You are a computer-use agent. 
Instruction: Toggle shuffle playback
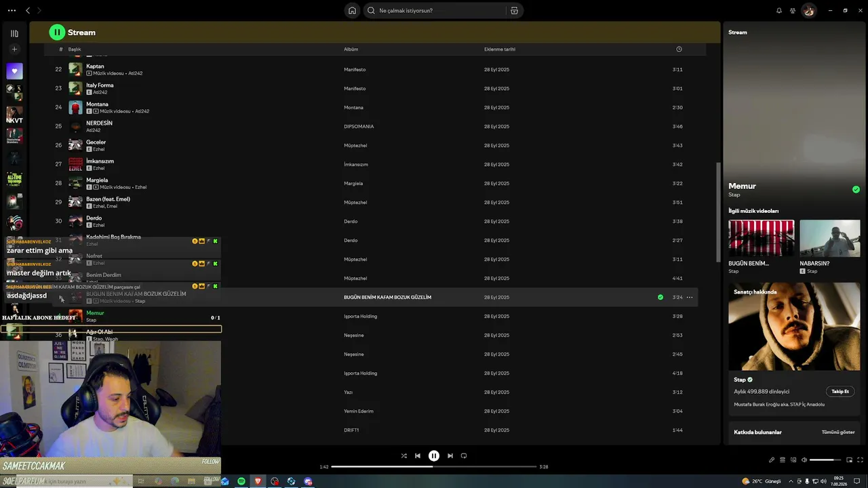pyautogui.click(x=404, y=455)
